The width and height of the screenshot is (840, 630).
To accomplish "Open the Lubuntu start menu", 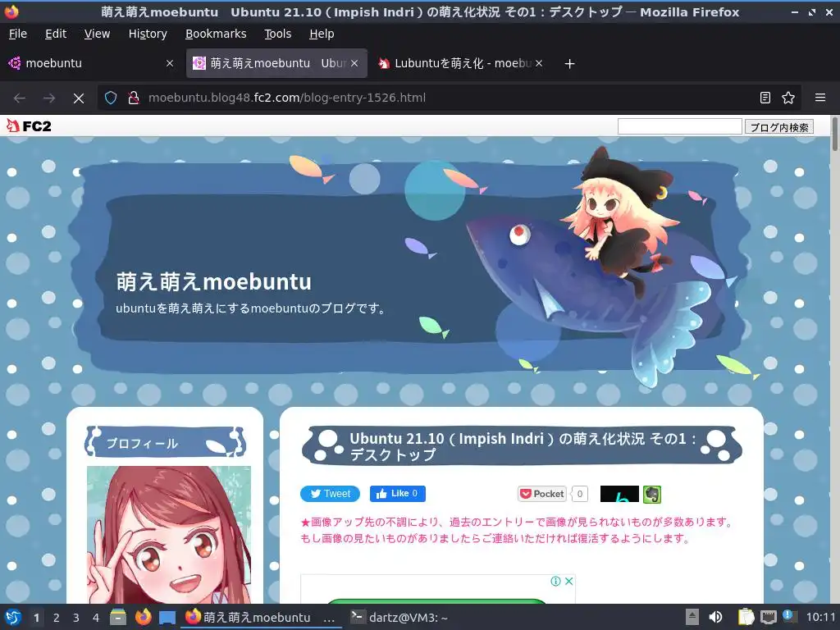I will (13, 617).
